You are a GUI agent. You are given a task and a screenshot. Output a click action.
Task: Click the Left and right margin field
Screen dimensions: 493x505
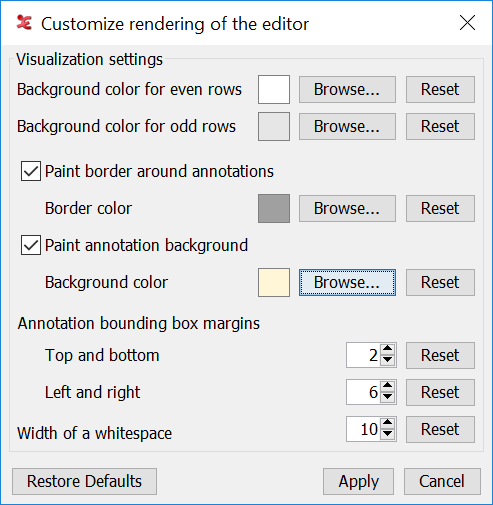point(363,392)
